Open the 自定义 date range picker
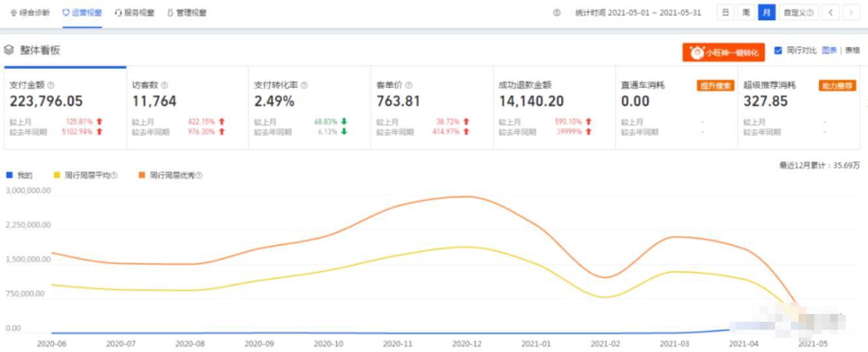 798,12
